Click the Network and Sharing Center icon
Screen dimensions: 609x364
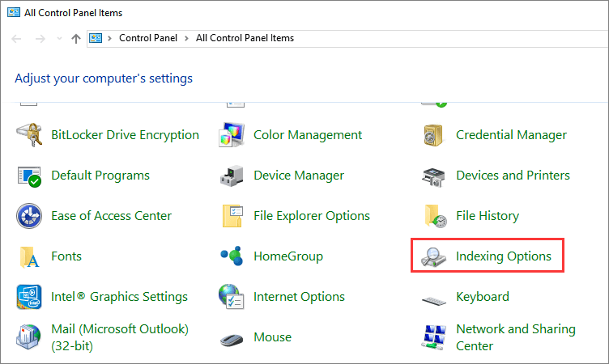[434, 337]
